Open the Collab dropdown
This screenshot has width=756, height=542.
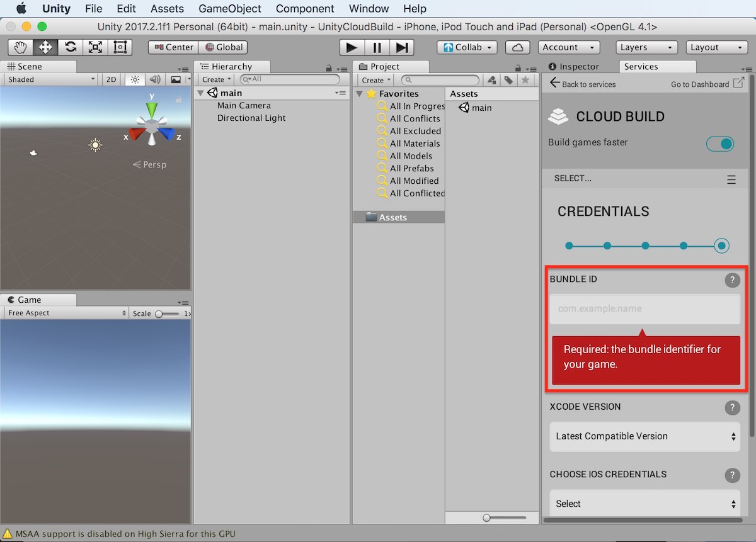pyautogui.click(x=467, y=47)
